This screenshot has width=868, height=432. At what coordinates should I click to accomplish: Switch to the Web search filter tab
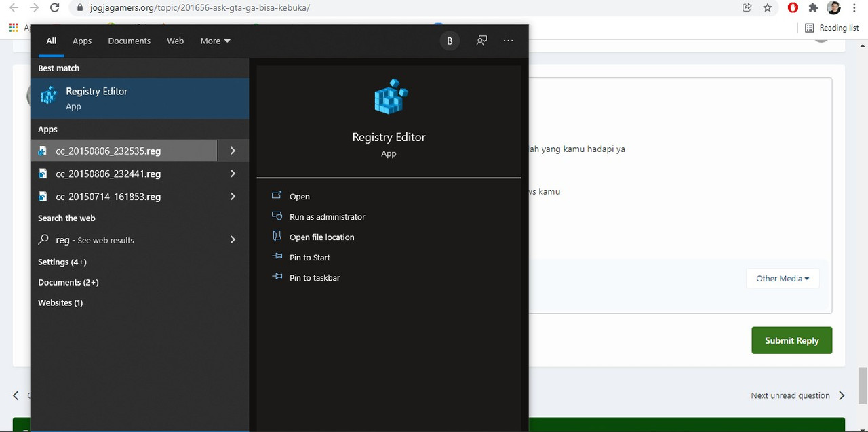click(175, 41)
